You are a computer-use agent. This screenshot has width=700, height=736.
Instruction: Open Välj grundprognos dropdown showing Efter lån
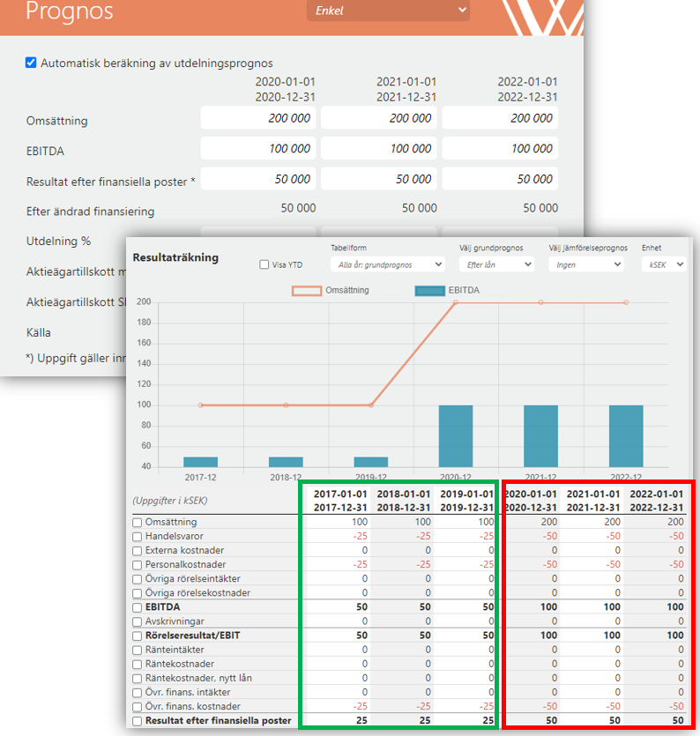[496, 264]
